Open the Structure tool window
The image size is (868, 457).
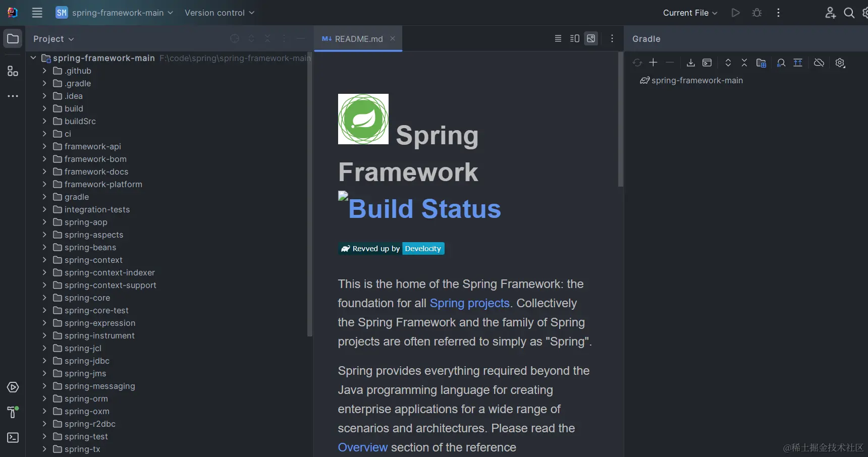13,71
